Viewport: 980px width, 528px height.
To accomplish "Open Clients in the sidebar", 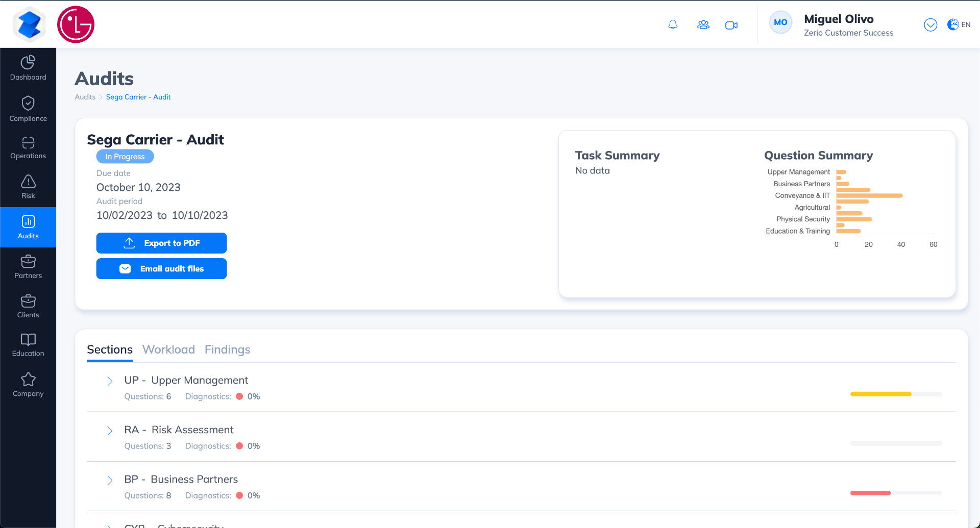I will click(x=28, y=306).
